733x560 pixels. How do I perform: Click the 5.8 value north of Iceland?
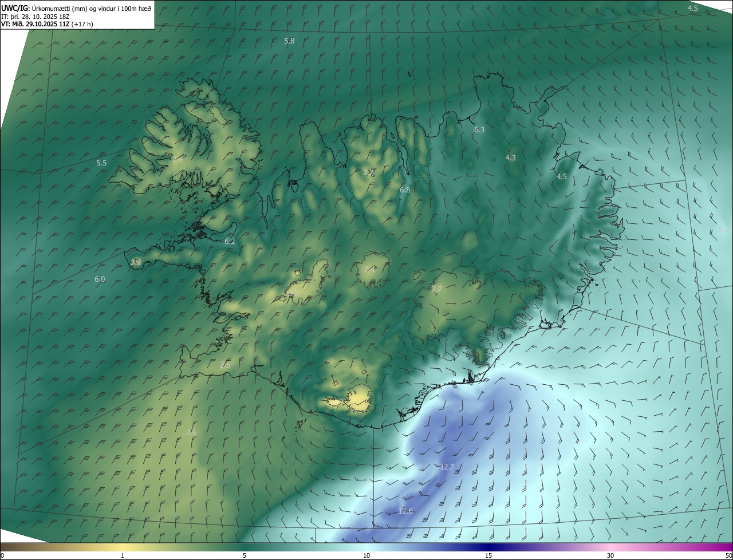[x=289, y=41]
